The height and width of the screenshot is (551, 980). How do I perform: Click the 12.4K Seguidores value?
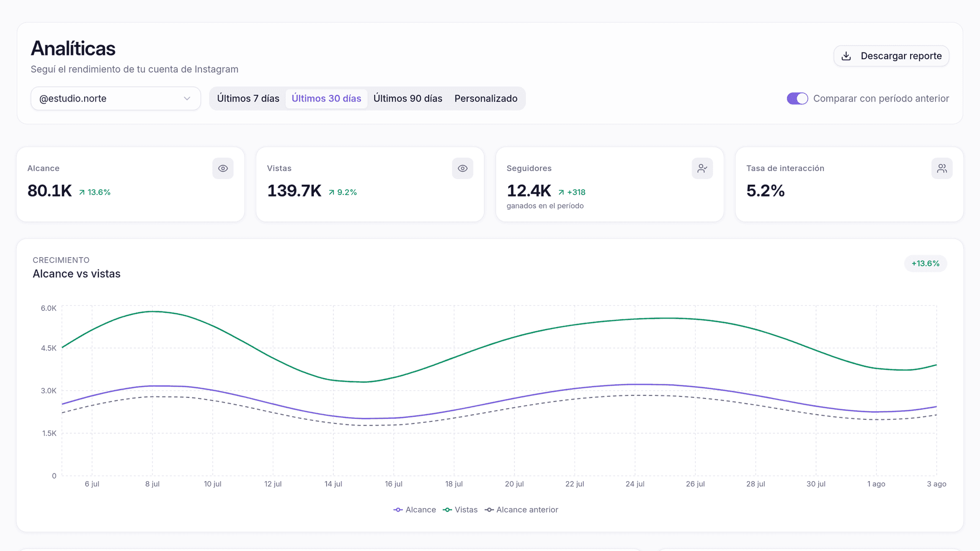click(529, 191)
